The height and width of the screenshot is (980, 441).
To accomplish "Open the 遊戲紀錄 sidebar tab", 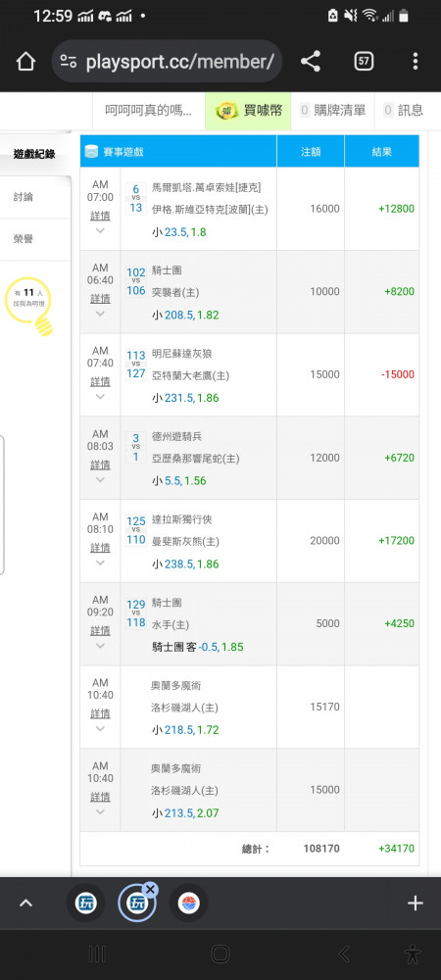I will tap(35, 154).
